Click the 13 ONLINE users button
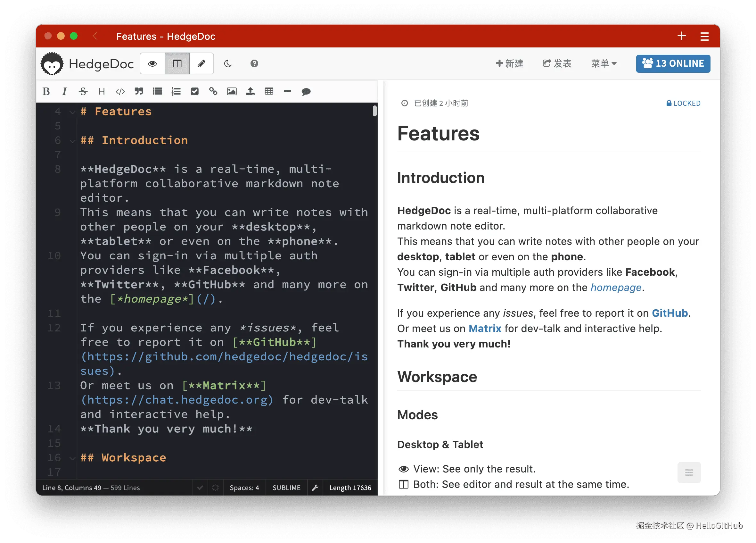Image resolution: width=756 pixels, height=543 pixels. click(x=673, y=63)
